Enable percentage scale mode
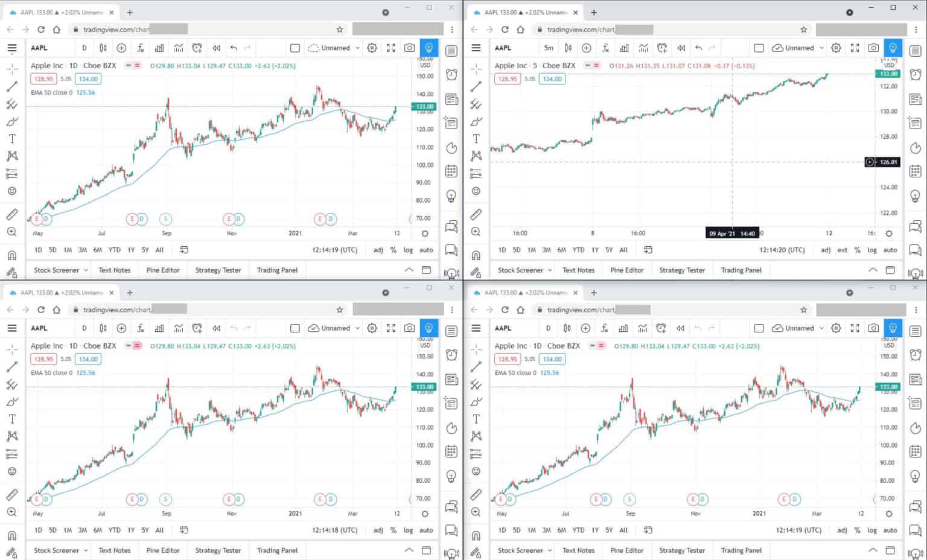 393,250
